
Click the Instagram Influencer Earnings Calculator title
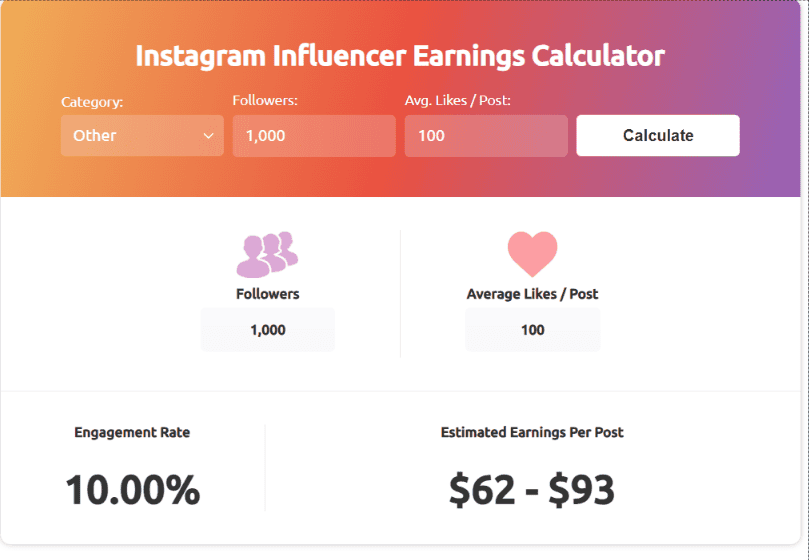[400, 56]
